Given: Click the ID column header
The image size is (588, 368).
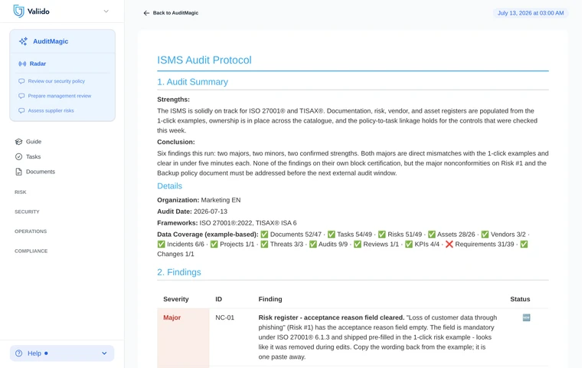Looking at the screenshot, I should point(219,299).
